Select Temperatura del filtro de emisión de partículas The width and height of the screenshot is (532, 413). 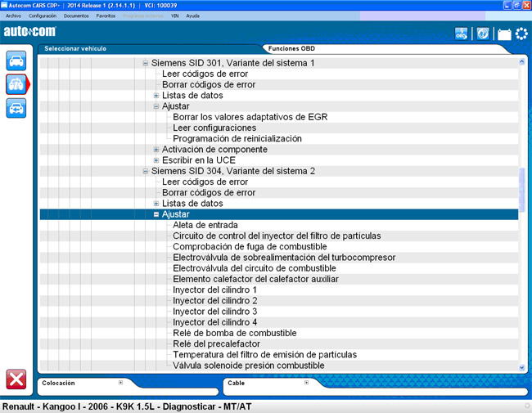pyautogui.click(x=264, y=355)
